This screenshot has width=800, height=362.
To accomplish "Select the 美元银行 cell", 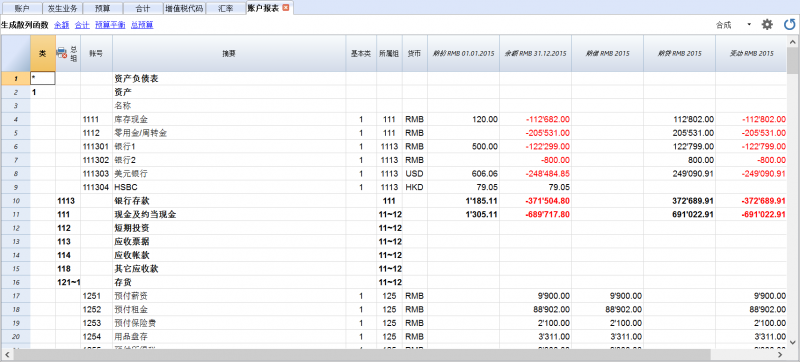I will (x=229, y=174).
